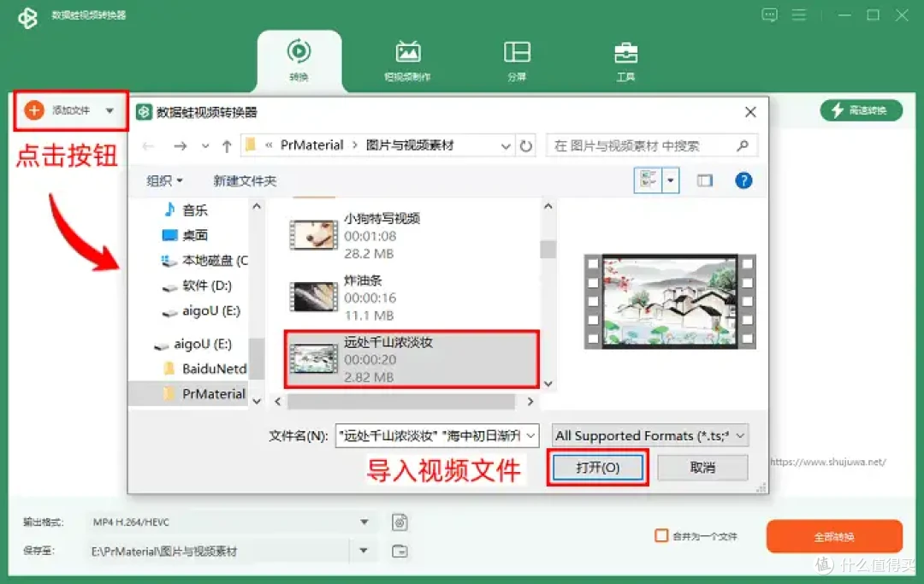Click the 炸油条 thumbnail
Screen dimensions: 924x584
[313, 297]
